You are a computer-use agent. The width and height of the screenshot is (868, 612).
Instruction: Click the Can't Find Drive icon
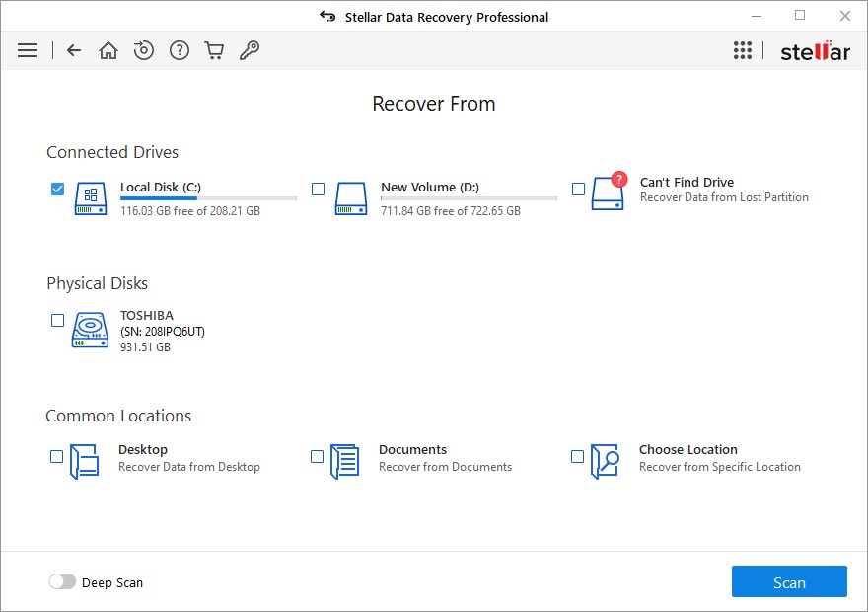609,191
